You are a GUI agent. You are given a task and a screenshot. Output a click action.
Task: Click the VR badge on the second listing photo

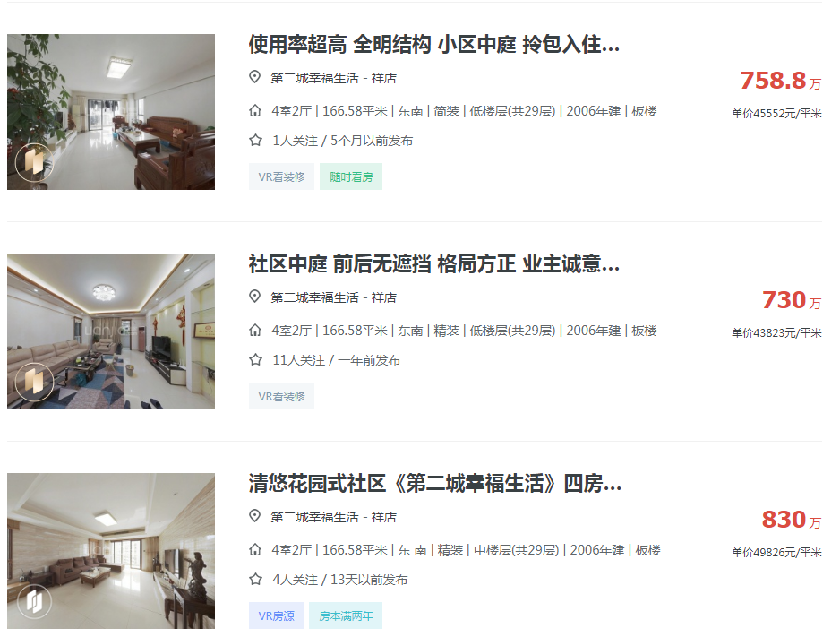(x=34, y=382)
